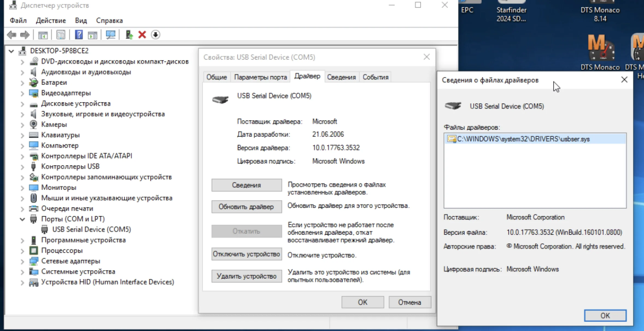
Task: Collapse the DESKTOP-5P8BCE2 root node
Action: pos(11,51)
